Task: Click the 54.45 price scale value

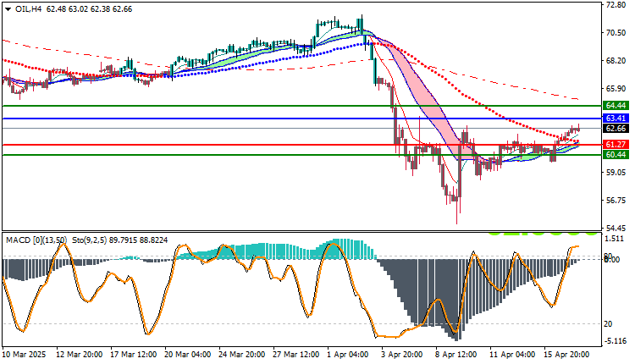Action: (x=616, y=228)
